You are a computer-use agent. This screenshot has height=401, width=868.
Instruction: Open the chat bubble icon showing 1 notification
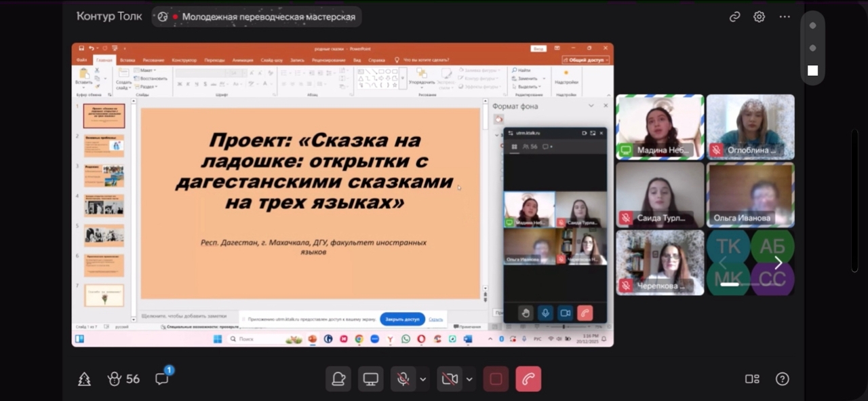click(161, 380)
